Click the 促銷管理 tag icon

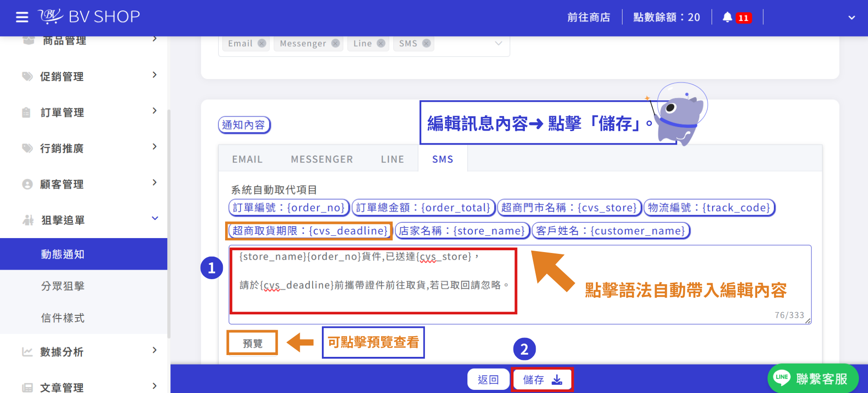point(28,76)
